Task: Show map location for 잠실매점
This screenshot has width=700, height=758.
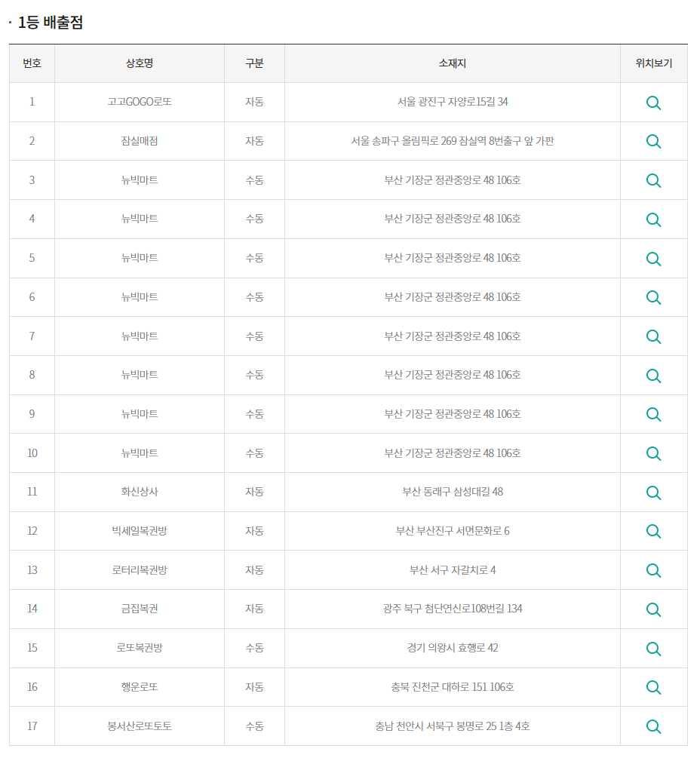Action: (x=653, y=141)
